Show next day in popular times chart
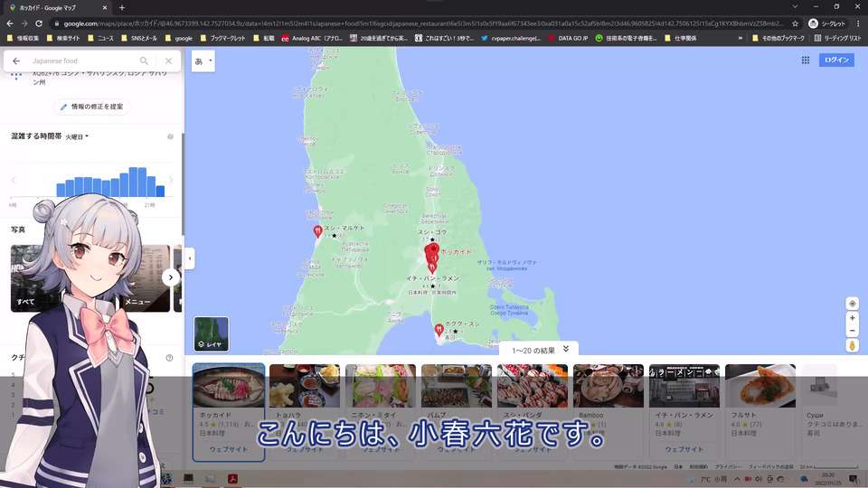 click(171, 180)
